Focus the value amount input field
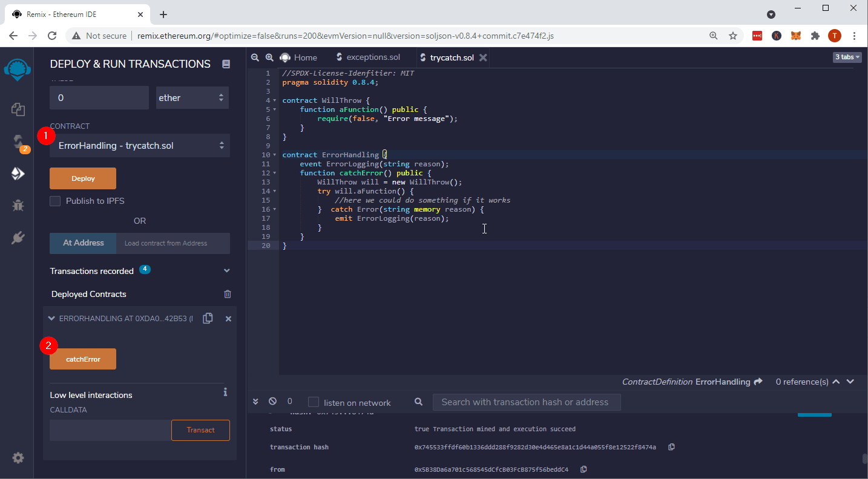This screenshot has height=479, width=868. [99, 97]
